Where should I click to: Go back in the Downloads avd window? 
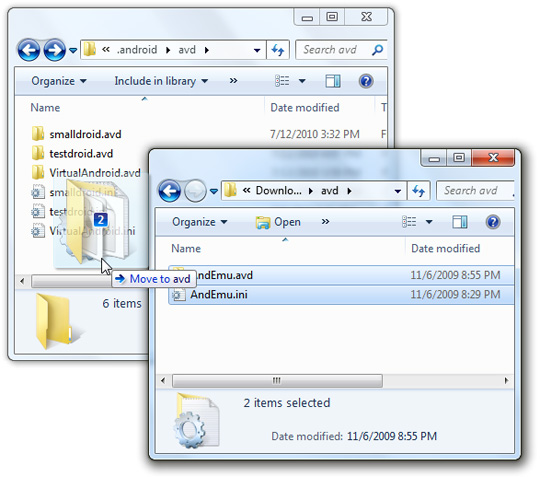[169, 191]
